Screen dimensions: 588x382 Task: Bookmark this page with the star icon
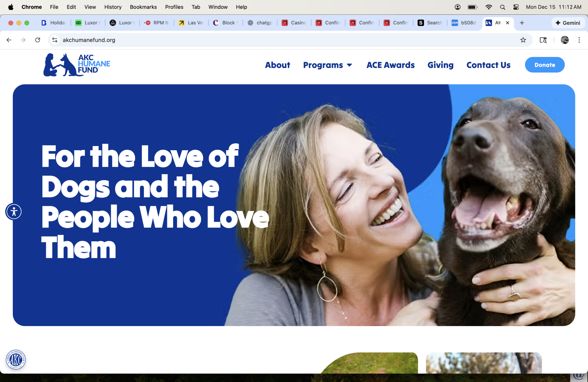tap(523, 40)
